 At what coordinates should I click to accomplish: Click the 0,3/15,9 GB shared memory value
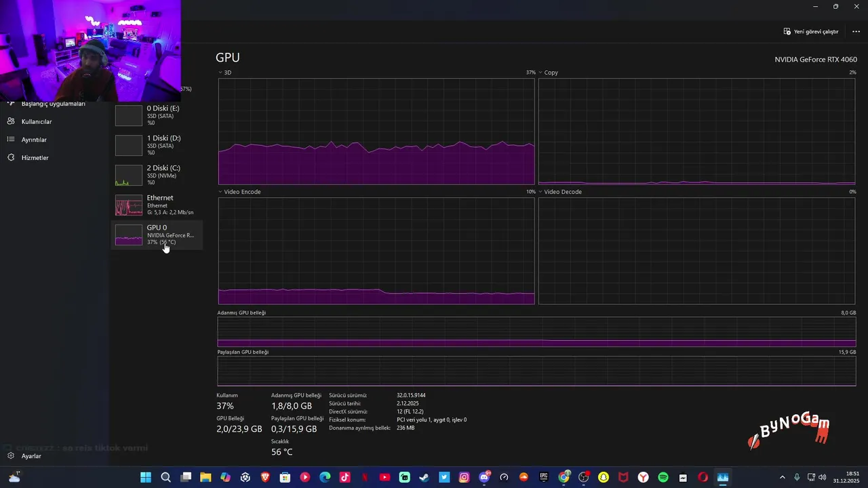294,429
